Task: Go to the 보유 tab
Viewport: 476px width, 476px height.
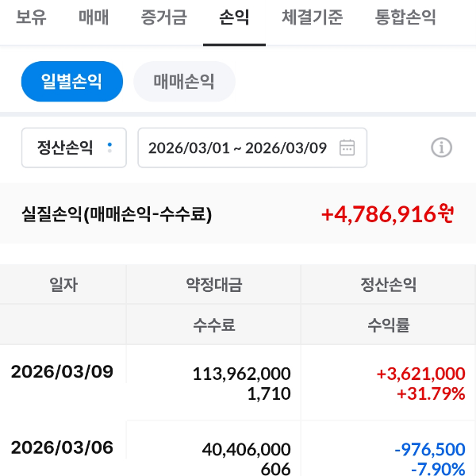Action: point(31,17)
